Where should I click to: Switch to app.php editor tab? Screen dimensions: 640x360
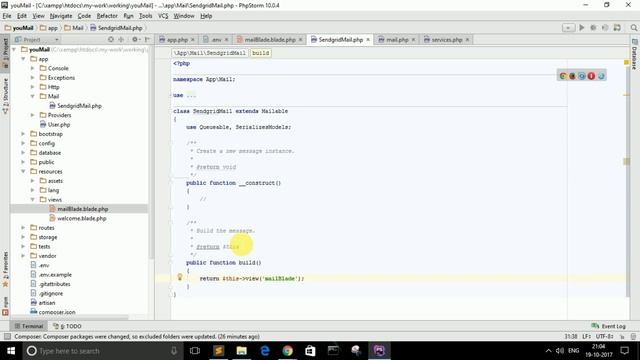[x=177, y=40]
